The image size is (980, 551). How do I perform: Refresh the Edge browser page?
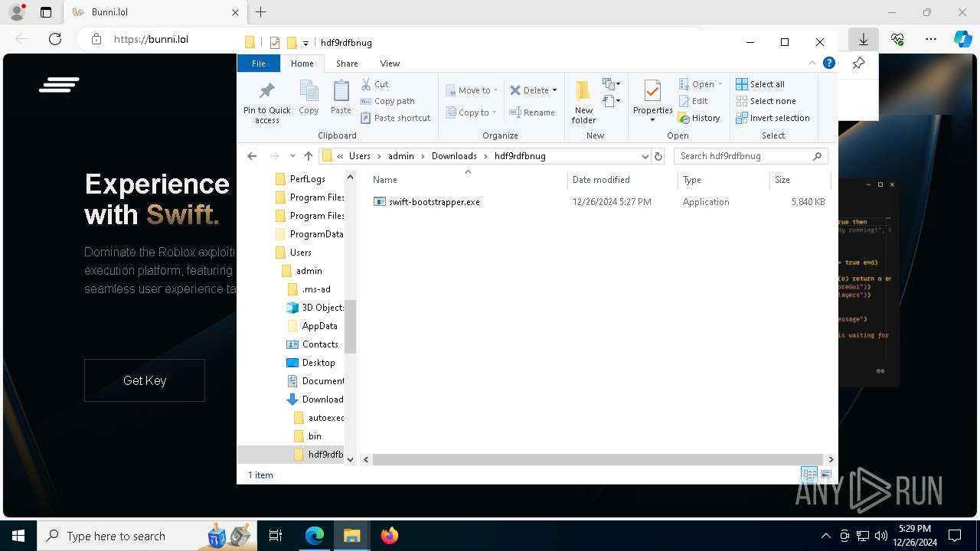point(55,39)
